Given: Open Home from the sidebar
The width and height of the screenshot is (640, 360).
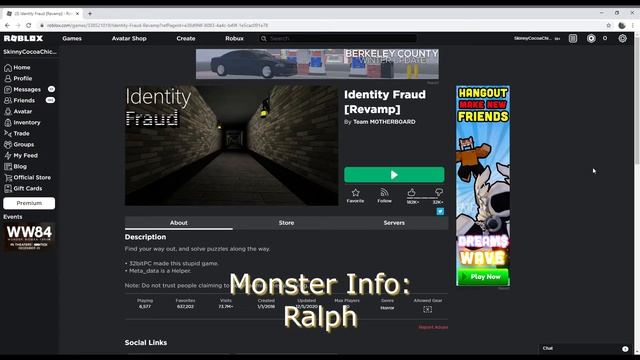Looking at the screenshot, I should (17, 67).
